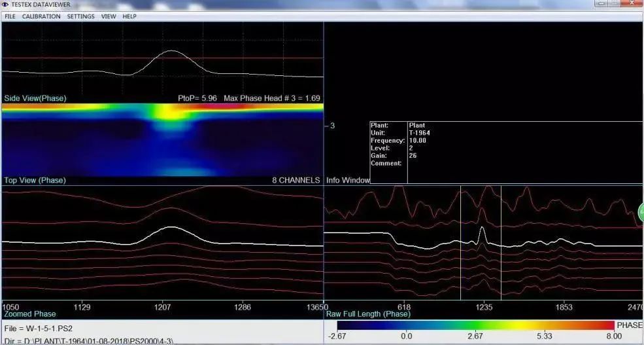
Task: Click the Zoomed Phase label
Action: tap(29, 314)
